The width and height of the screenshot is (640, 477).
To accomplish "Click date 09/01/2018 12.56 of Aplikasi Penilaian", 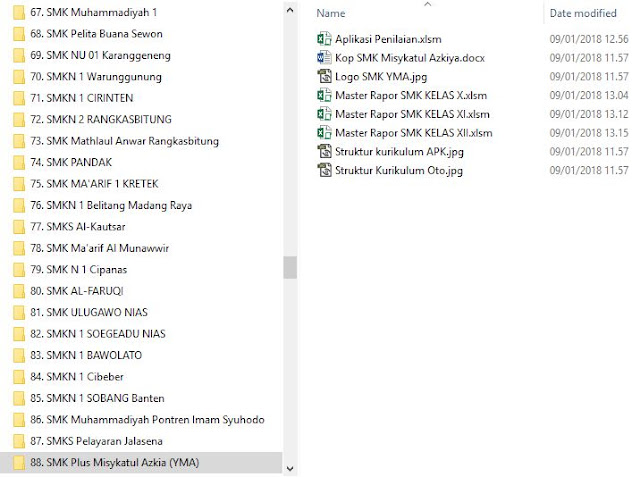I will click(589, 39).
